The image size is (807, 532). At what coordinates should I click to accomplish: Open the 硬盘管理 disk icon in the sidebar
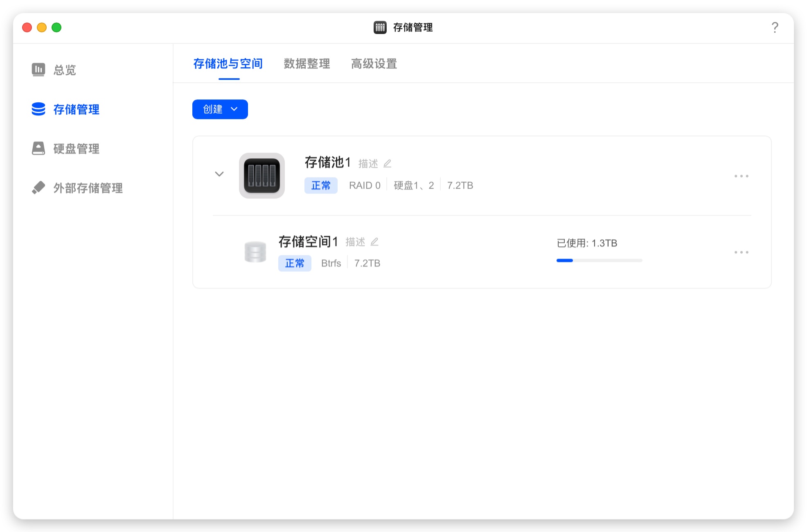pos(38,148)
